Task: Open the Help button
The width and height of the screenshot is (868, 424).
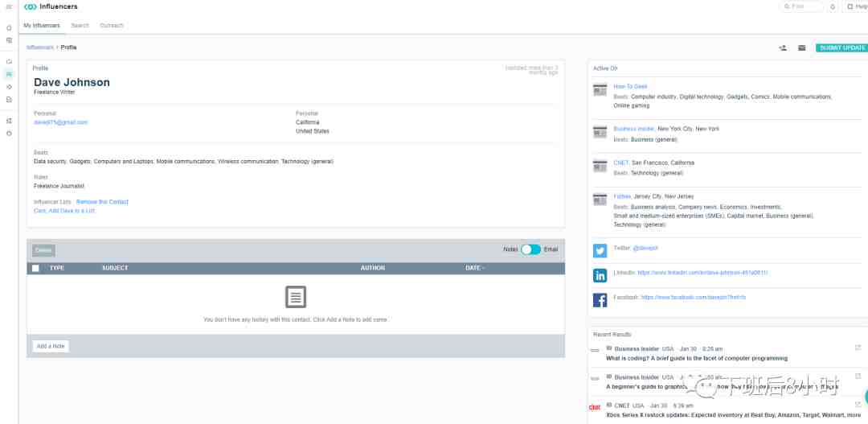Action: tap(856, 6)
